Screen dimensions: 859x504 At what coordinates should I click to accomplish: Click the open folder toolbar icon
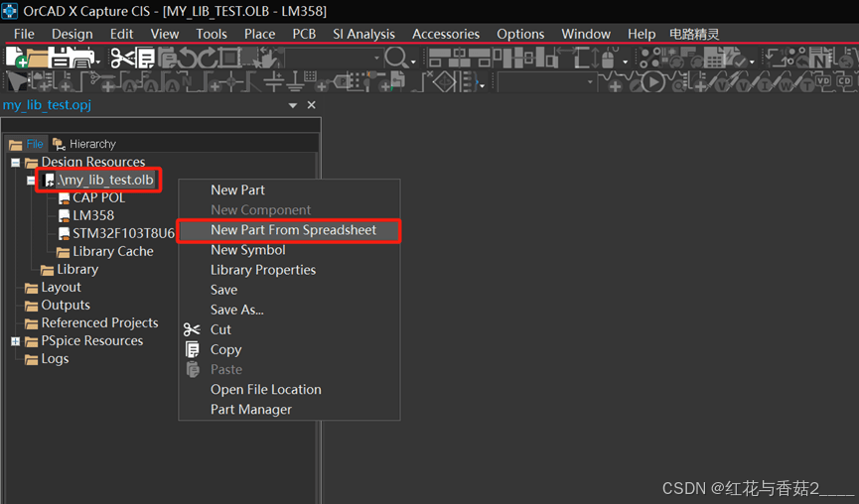[38, 58]
